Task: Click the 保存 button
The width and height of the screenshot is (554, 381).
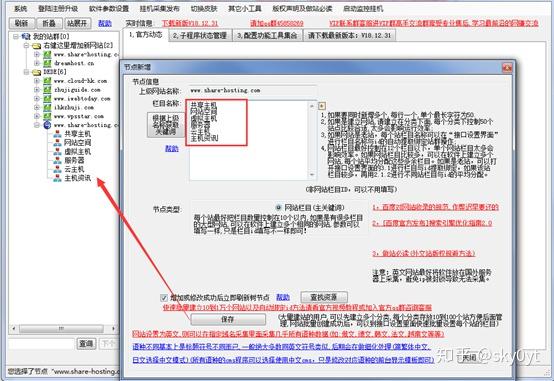Action: (228, 320)
